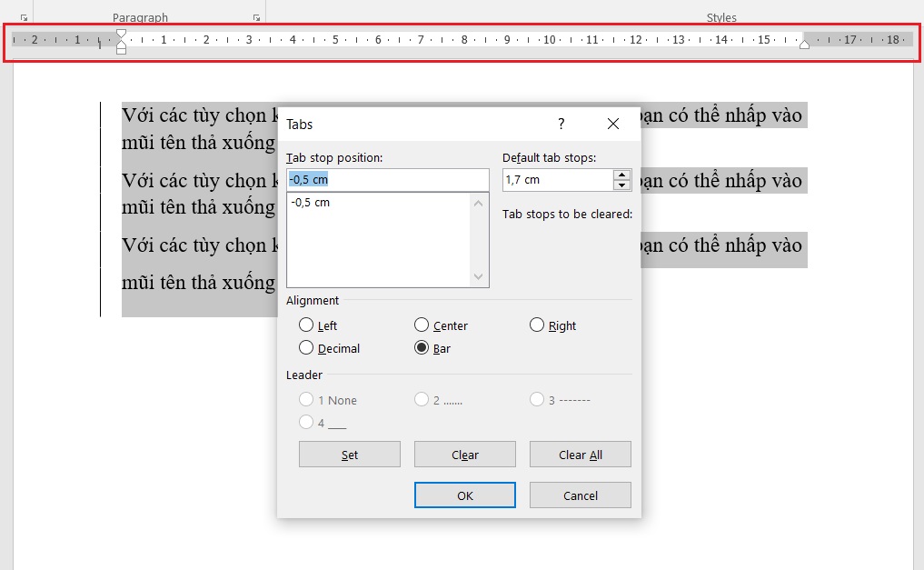The height and width of the screenshot is (570, 924).
Task: Dismiss the Tabs dialog with Cancel
Action: 580,495
